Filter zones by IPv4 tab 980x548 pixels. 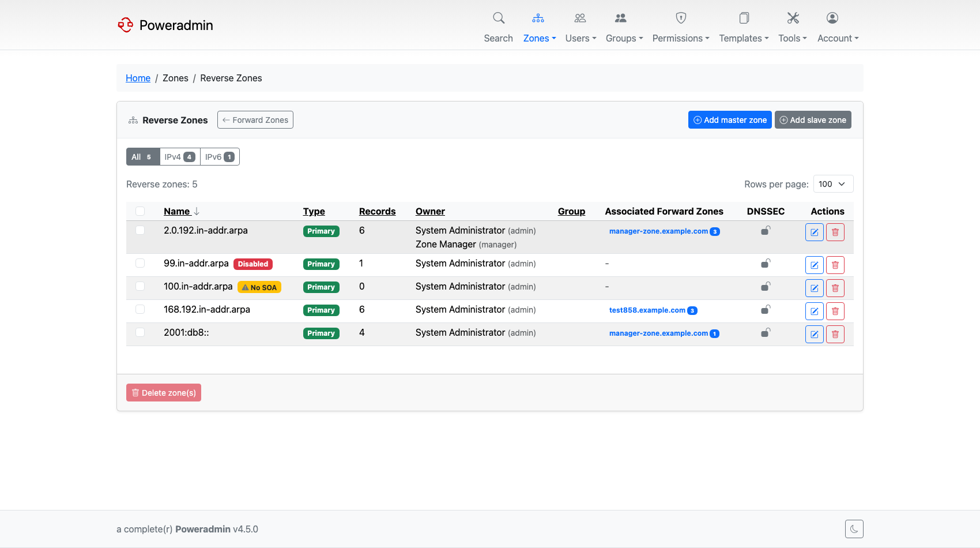[180, 157]
